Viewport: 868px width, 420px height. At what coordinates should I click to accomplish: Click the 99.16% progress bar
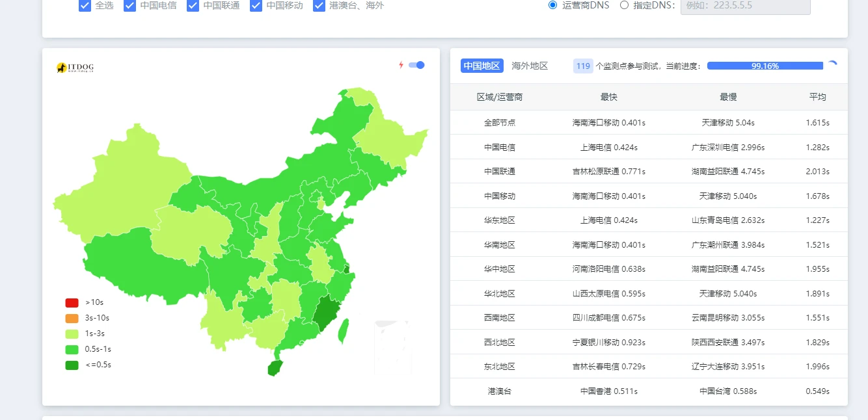tap(765, 66)
